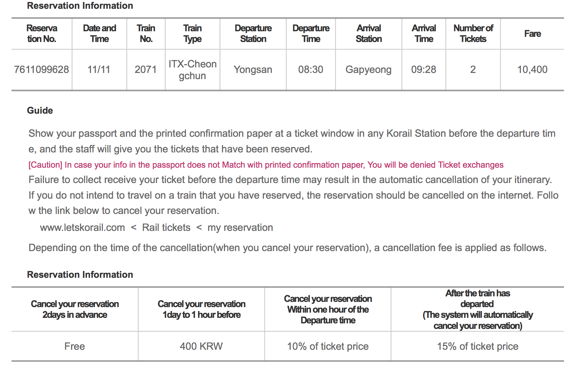Click the '15% of ticket price' cell
Image resolution: width=588 pixels, height=368 pixels.
pos(477,346)
